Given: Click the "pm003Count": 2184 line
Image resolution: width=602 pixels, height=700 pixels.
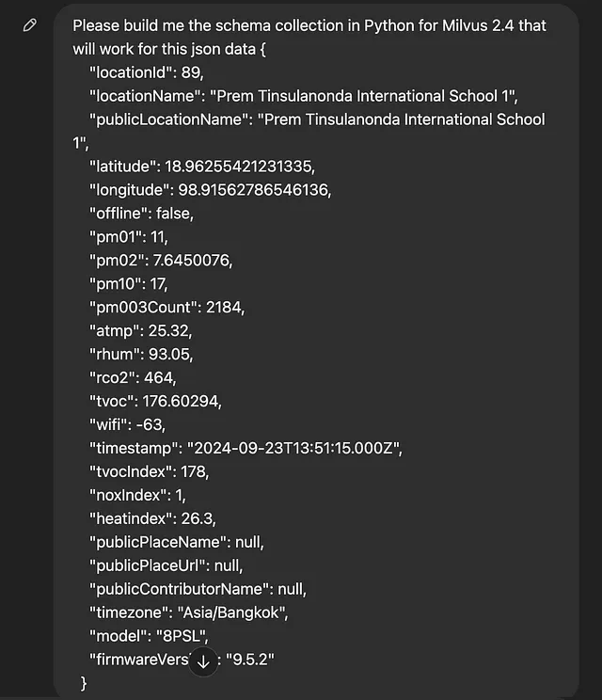Looking at the screenshot, I should pyautogui.click(x=166, y=307).
